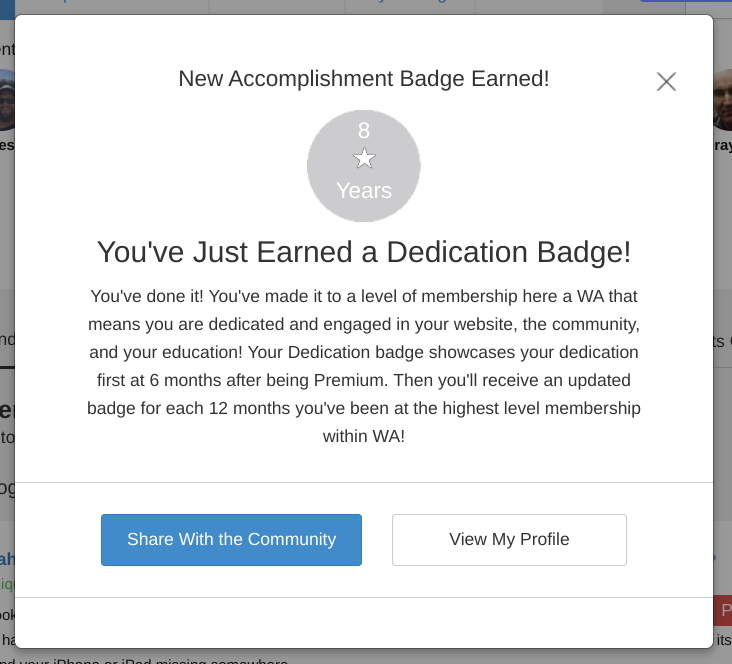Select the left-edge member avatar behind the dialog
The height and width of the screenshot is (664, 732).
[x=6, y=100]
